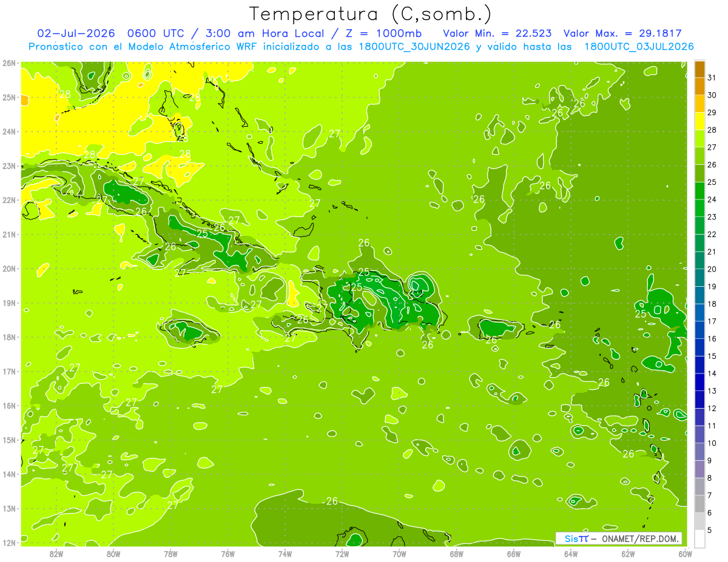Image resolution: width=728 pixels, height=562 pixels.
Task: Pick the white swatch at the color scale bottom
Action: pos(699,538)
